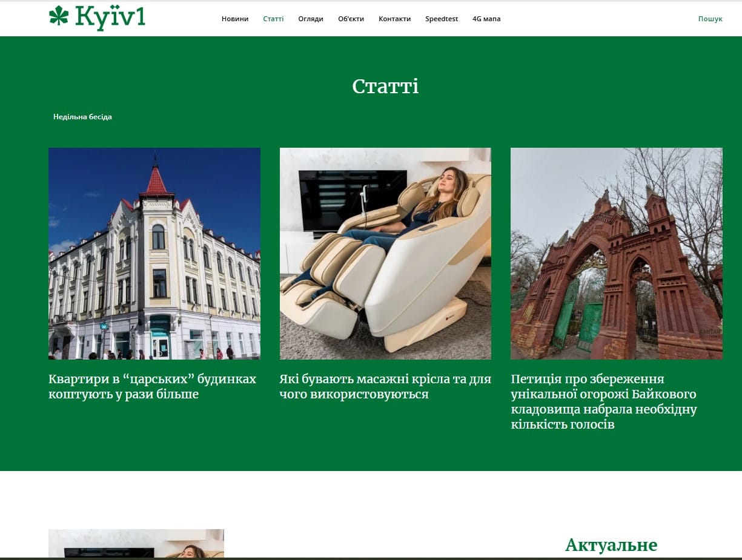This screenshot has width=742, height=560.
Task: Open the partially visible massage chair thumbnail below
Action: [x=136, y=544]
